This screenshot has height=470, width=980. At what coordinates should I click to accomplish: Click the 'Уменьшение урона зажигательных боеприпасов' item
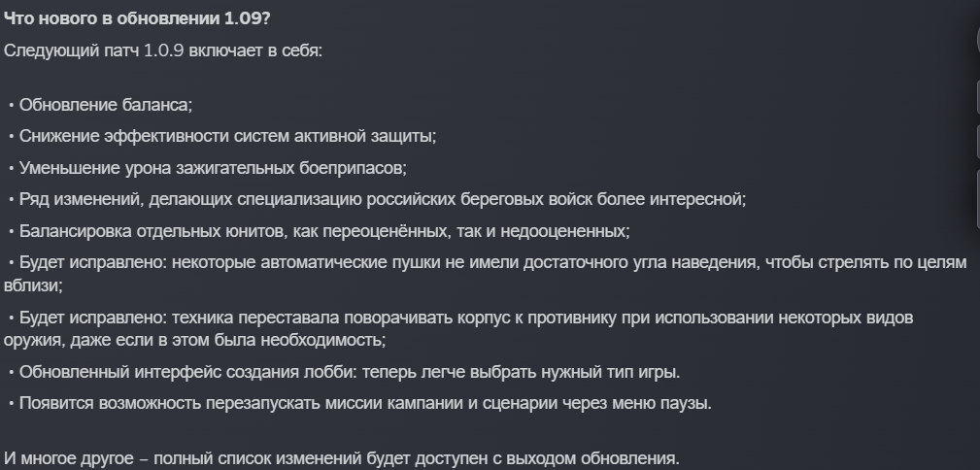[208, 168]
